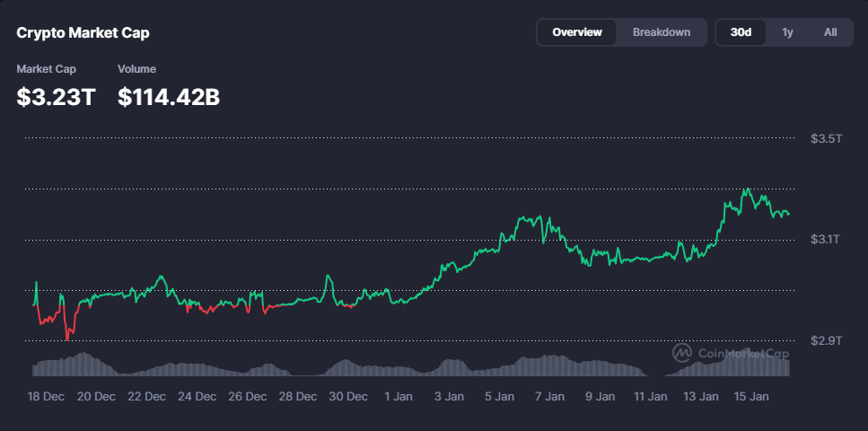The height and width of the screenshot is (431, 868).
Task: Click the 15 Jan date label
Action: (x=751, y=396)
